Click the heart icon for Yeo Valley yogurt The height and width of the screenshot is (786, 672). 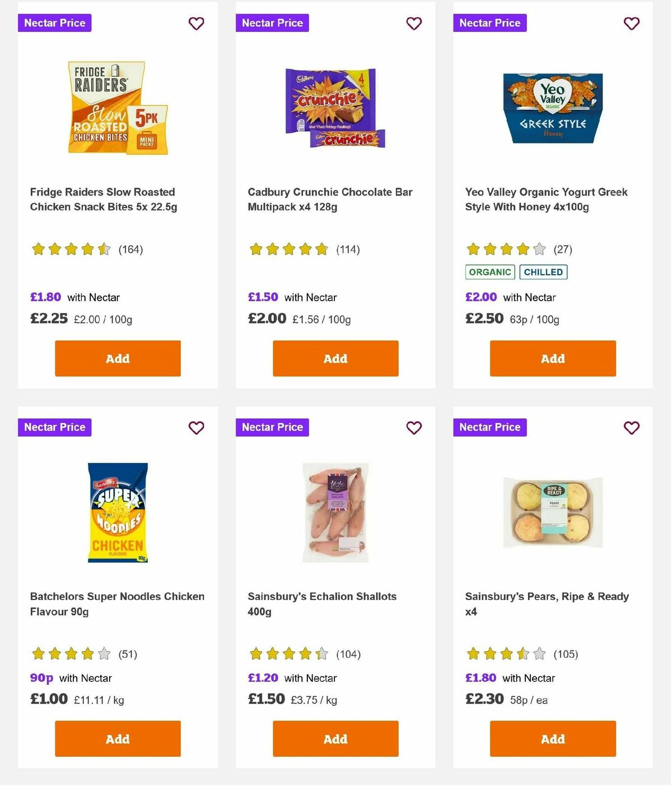point(631,24)
